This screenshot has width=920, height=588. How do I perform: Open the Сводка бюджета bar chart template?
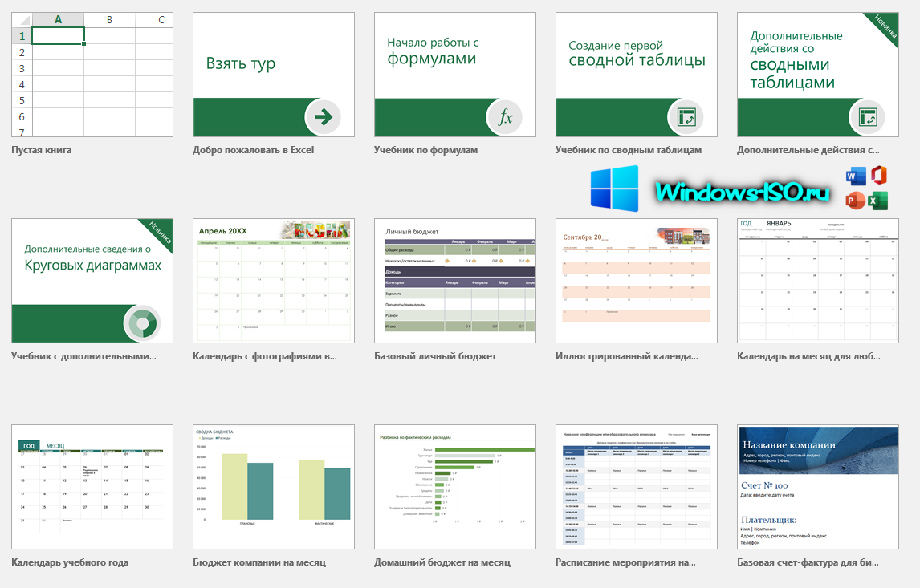coord(274,487)
